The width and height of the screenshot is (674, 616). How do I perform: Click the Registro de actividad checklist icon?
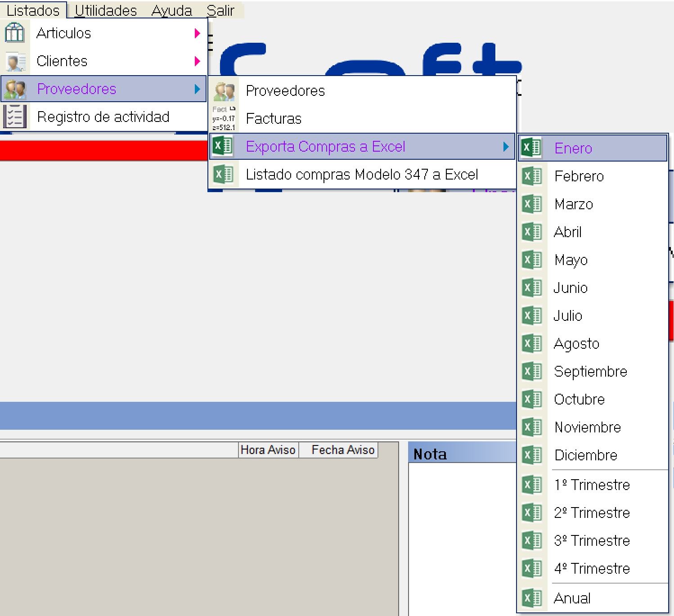(15, 117)
